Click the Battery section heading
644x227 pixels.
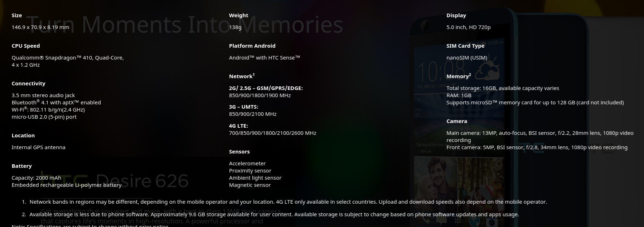21,166
